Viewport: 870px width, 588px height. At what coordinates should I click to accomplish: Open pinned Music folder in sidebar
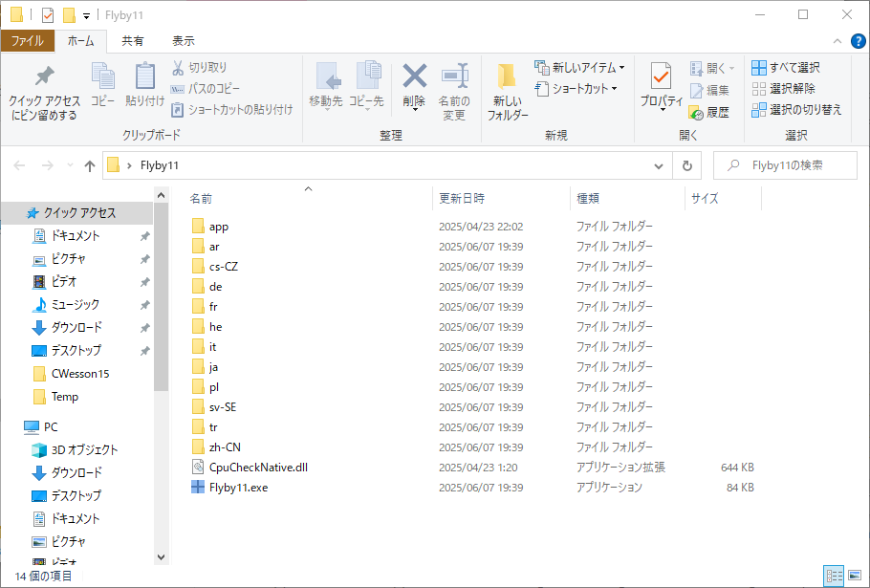click(76, 305)
